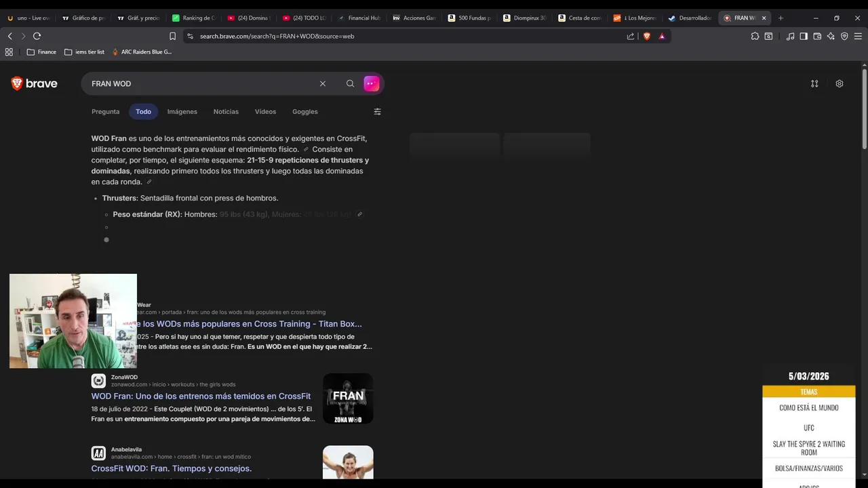Switch to the '500 Fundas p' Amazon tab
Image resolution: width=868 pixels, height=488 pixels.
point(470,18)
